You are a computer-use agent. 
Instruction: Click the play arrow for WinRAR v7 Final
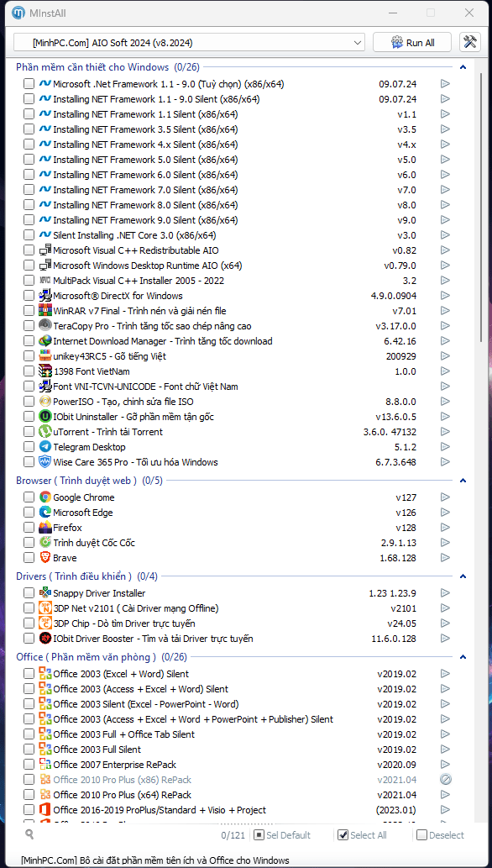(445, 311)
